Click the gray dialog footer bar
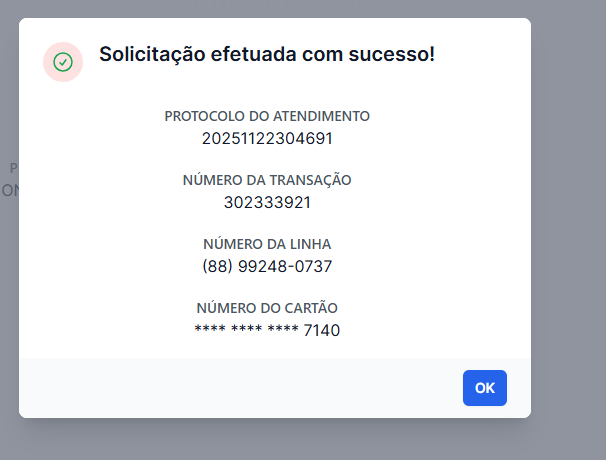This screenshot has width=606, height=460. click(240, 388)
